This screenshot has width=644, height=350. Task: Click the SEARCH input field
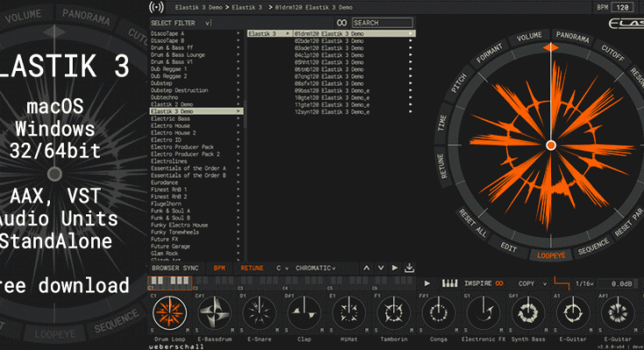tap(382, 23)
